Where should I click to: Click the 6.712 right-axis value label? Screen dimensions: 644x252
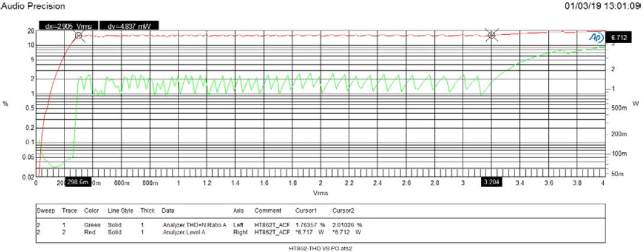click(619, 37)
